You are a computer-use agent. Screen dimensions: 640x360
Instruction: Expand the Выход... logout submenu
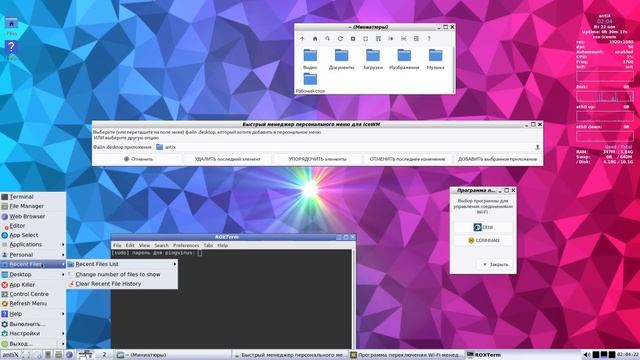point(33,344)
